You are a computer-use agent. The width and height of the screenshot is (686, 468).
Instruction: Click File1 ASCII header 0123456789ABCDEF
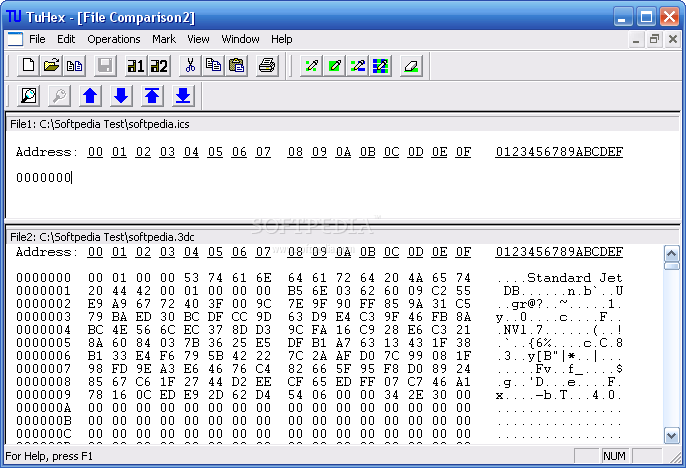559,152
